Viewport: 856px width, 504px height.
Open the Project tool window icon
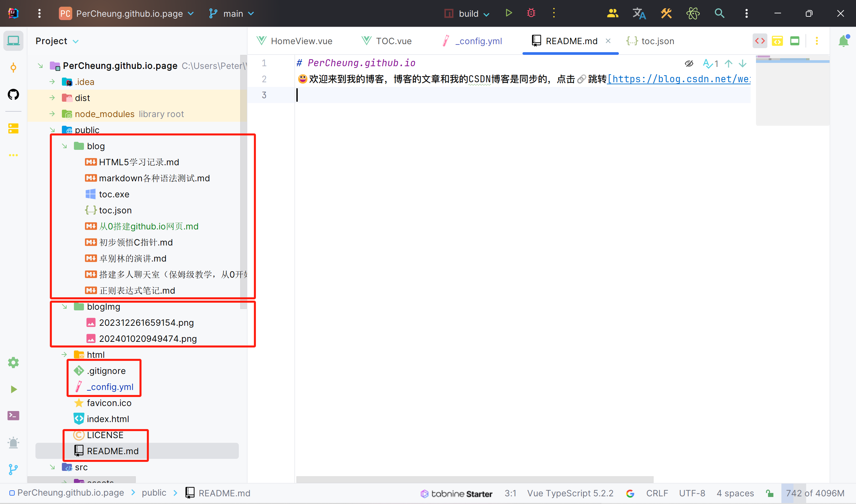(x=13, y=41)
